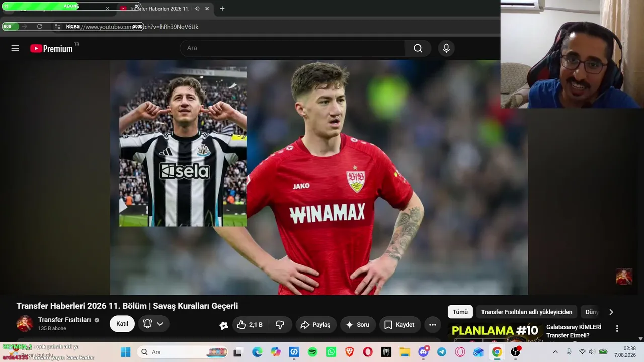Open the PLANLAMA #10 video thumbnail
The width and height of the screenshot is (644, 362).
click(x=495, y=332)
